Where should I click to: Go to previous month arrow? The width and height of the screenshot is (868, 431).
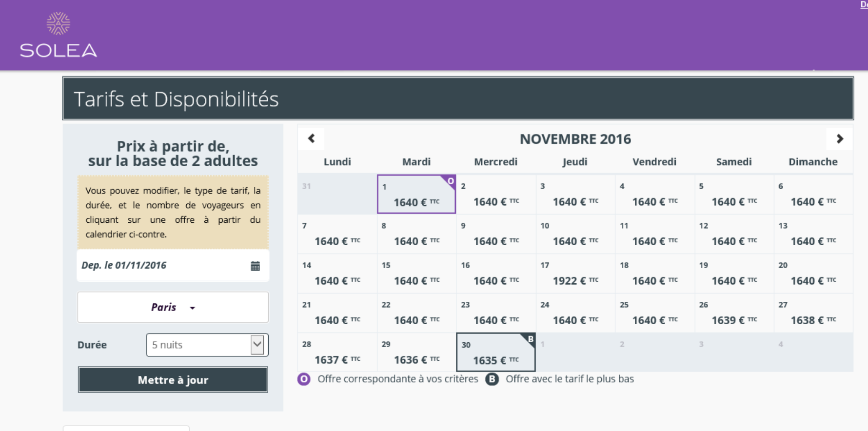312,138
